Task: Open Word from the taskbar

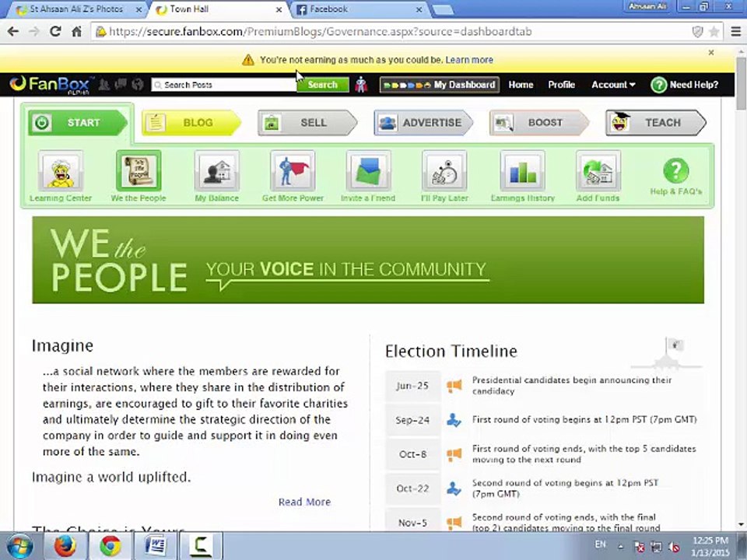Action: (x=156, y=546)
